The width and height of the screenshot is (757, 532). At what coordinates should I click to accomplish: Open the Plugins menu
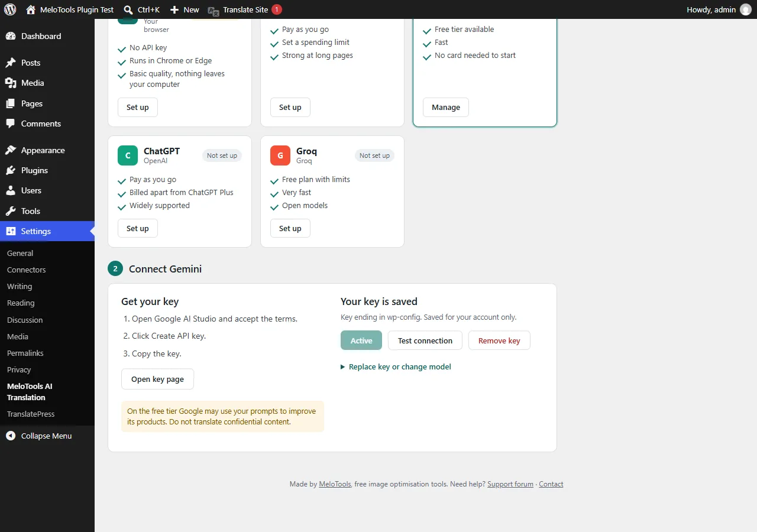pyautogui.click(x=47, y=170)
